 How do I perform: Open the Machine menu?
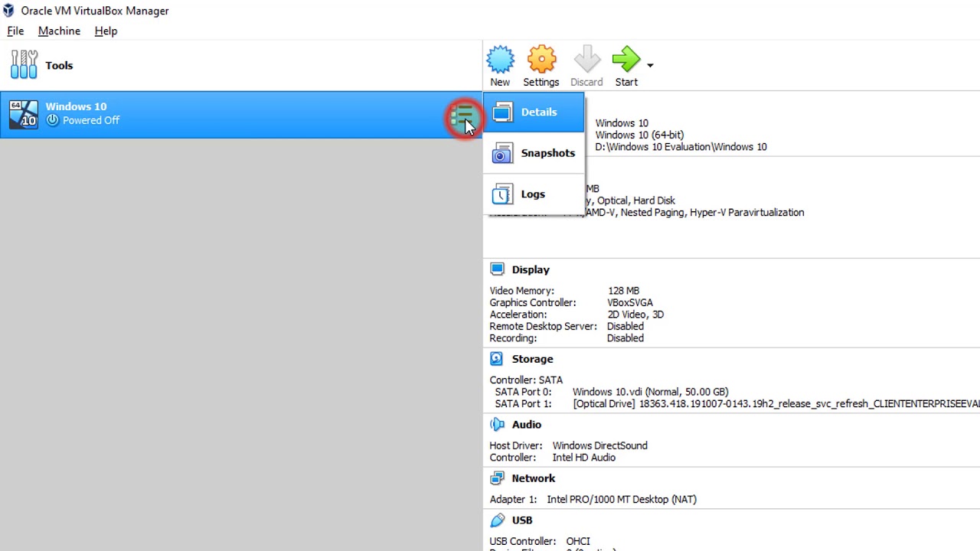[59, 31]
